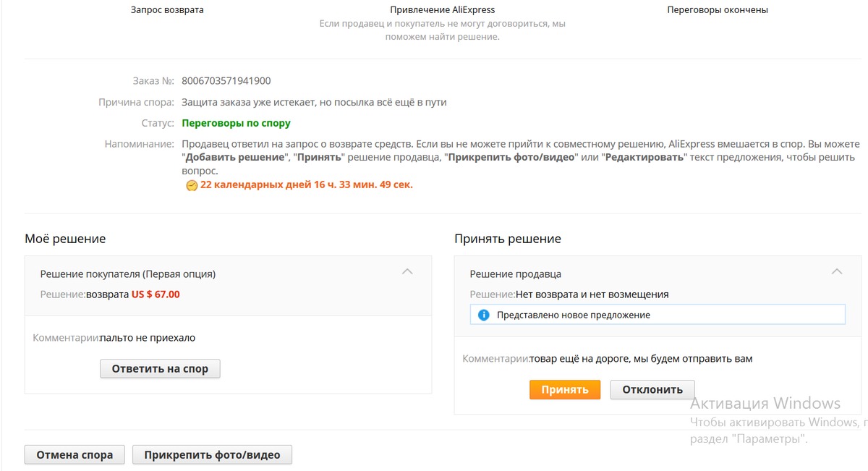
Task: Click the red refund amount US $ 67.00
Action: click(156, 294)
